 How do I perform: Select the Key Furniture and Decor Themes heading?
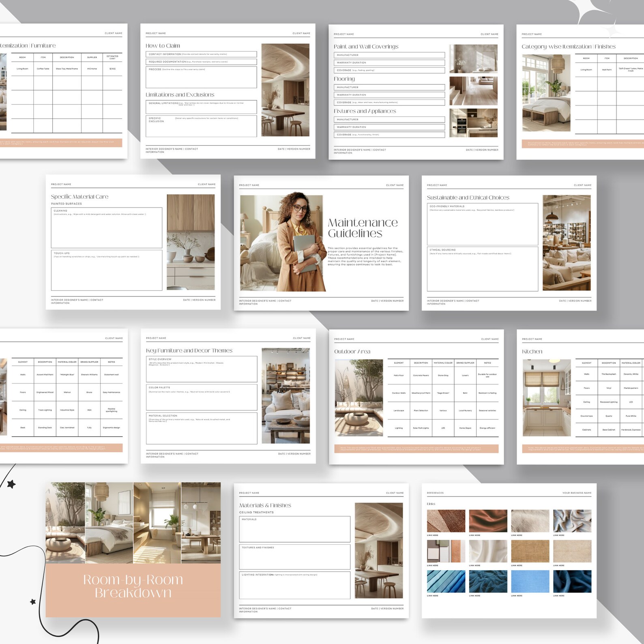189,350
